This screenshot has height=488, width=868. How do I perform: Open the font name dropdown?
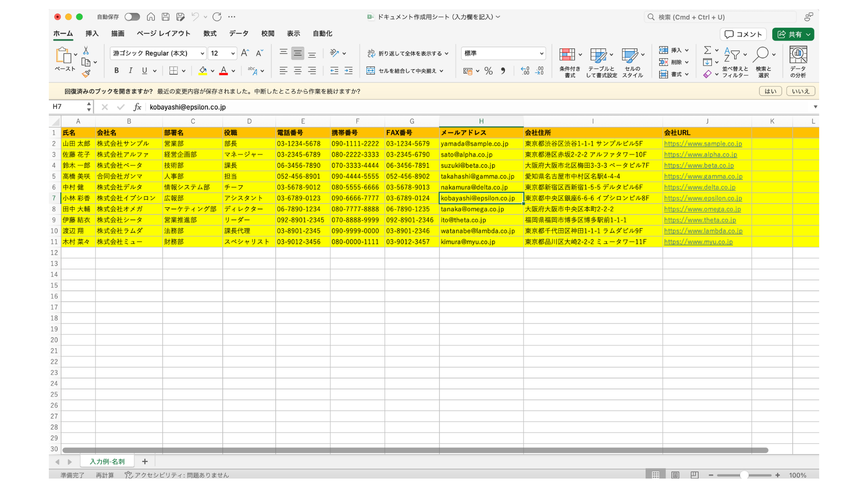(202, 53)
